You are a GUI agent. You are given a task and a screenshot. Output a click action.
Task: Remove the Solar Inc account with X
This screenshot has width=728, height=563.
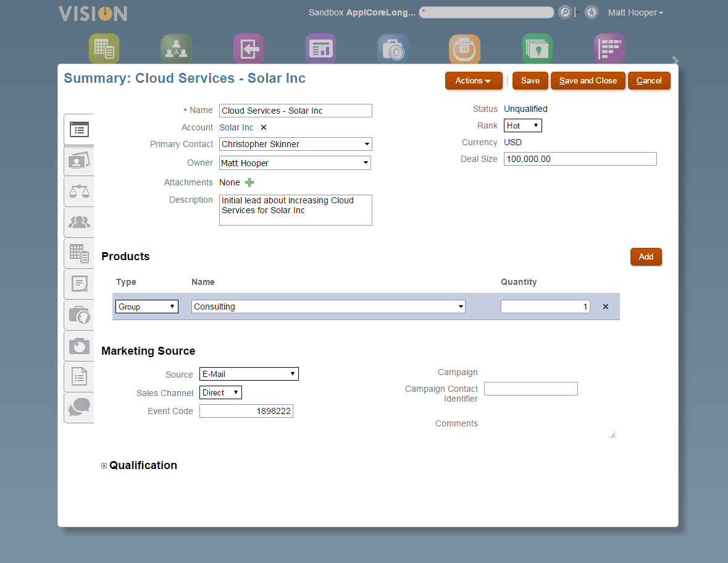(x=263, y=127)
